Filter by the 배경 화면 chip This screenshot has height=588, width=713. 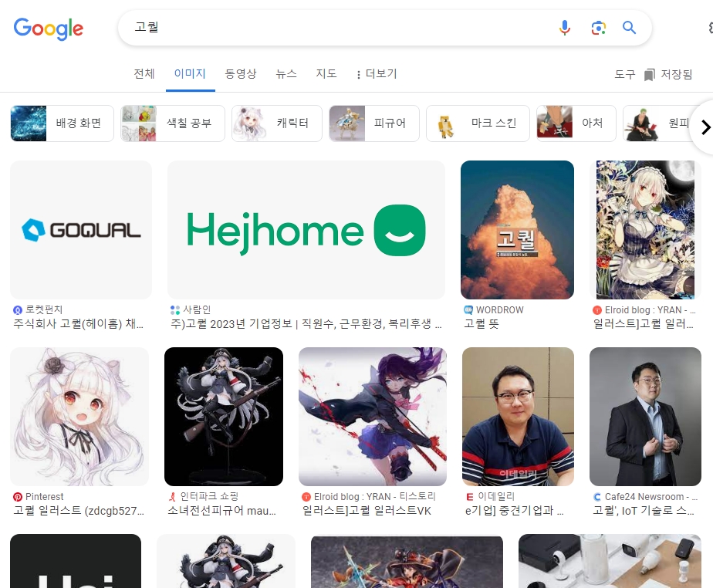coord(62,123)
